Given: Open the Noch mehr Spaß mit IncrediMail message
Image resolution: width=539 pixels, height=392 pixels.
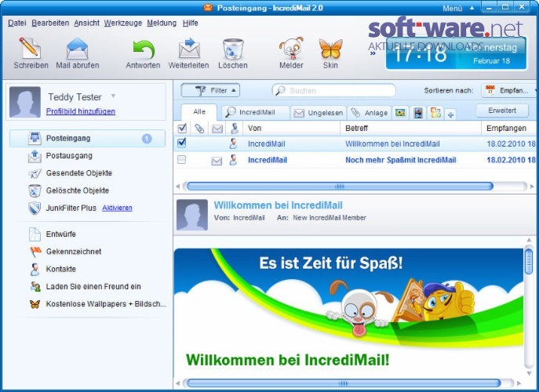Looking at the screenshot, I should tap(401, 160).
